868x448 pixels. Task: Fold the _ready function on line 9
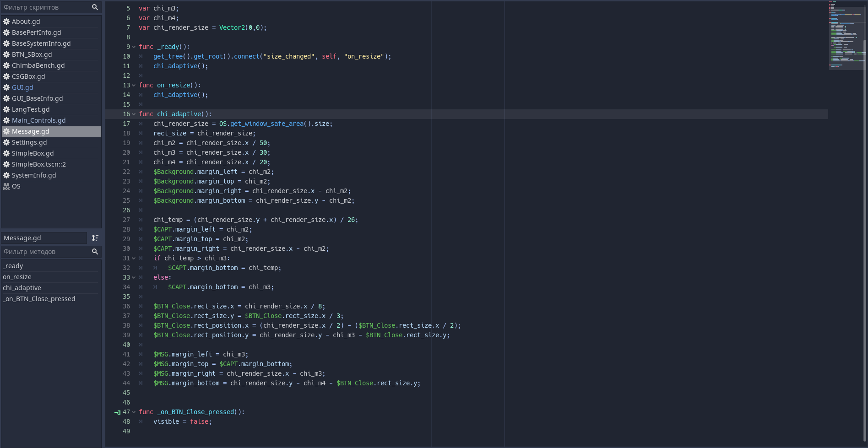point(134,47)
